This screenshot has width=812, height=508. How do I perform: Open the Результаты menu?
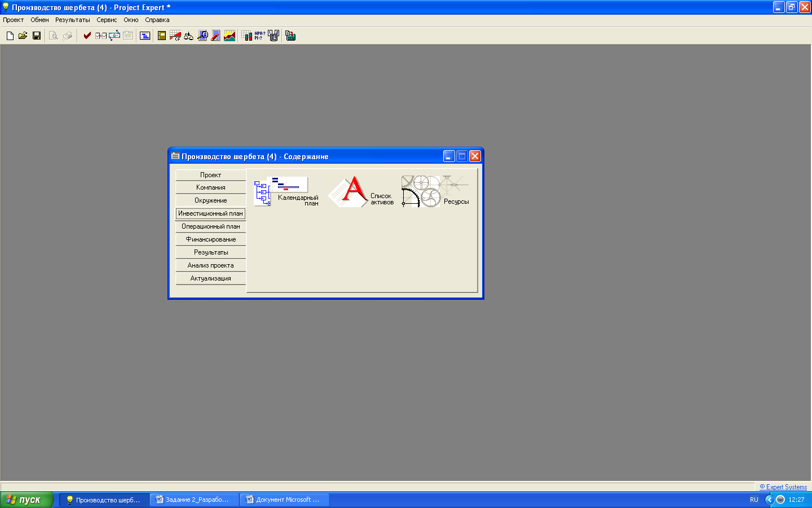coord(73,20)
